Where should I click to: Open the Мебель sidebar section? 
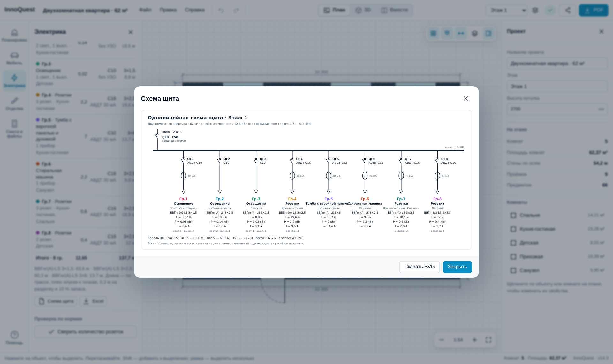tap(14, 58)
